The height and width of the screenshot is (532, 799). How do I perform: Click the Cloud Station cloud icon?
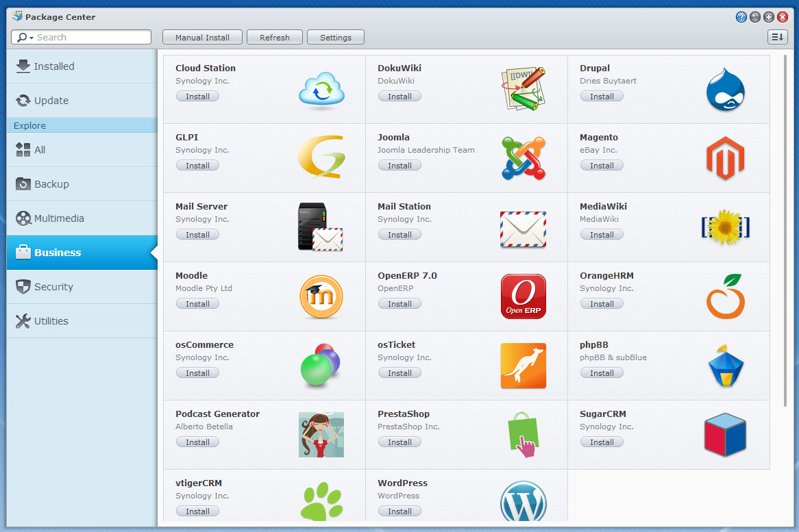(321, 89)
